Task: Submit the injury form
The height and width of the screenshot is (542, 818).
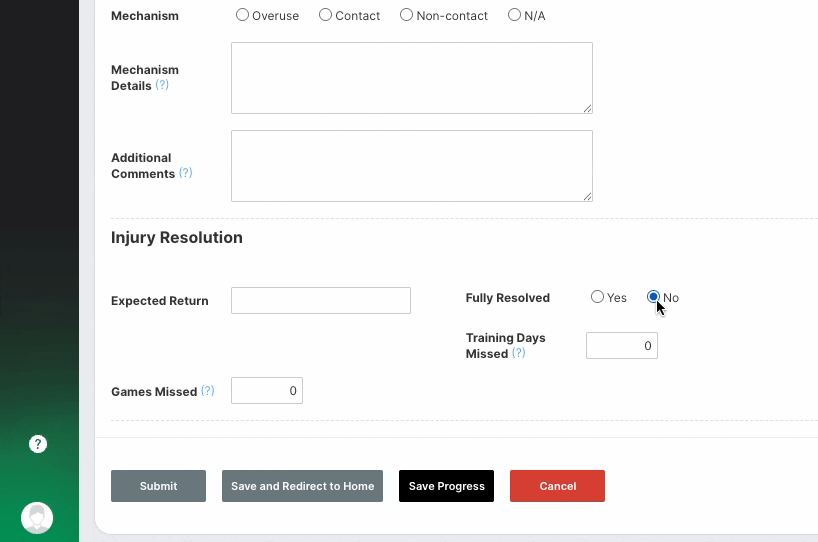Action: [x=159, y=486]
